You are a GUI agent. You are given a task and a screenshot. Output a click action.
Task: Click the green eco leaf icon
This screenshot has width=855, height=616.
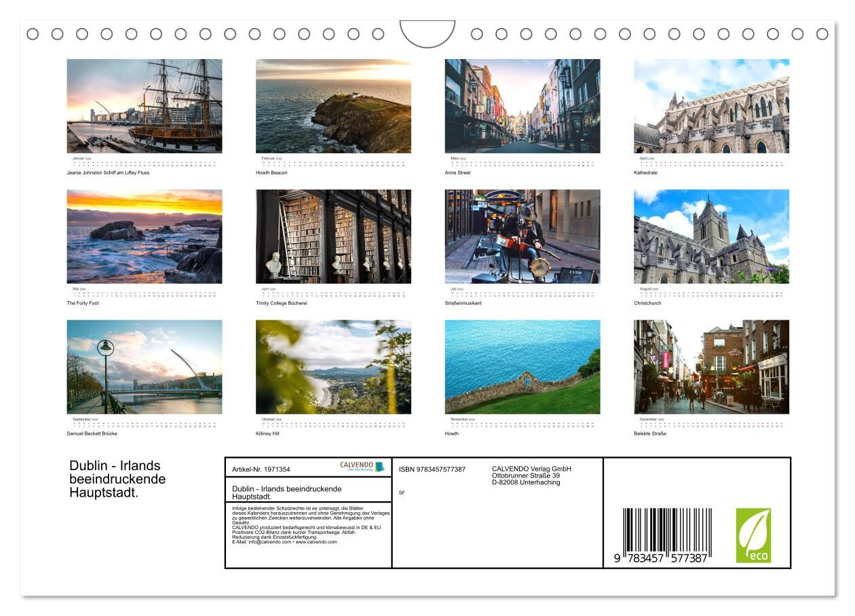753,535
